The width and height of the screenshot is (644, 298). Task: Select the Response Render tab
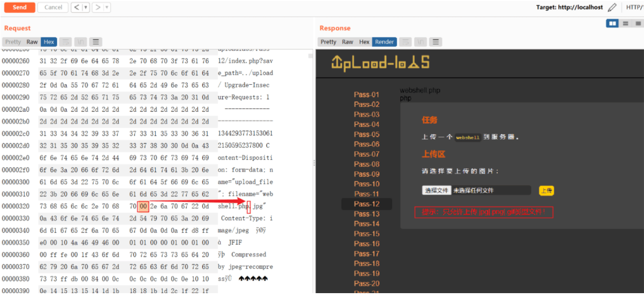[x=385, y=42]
